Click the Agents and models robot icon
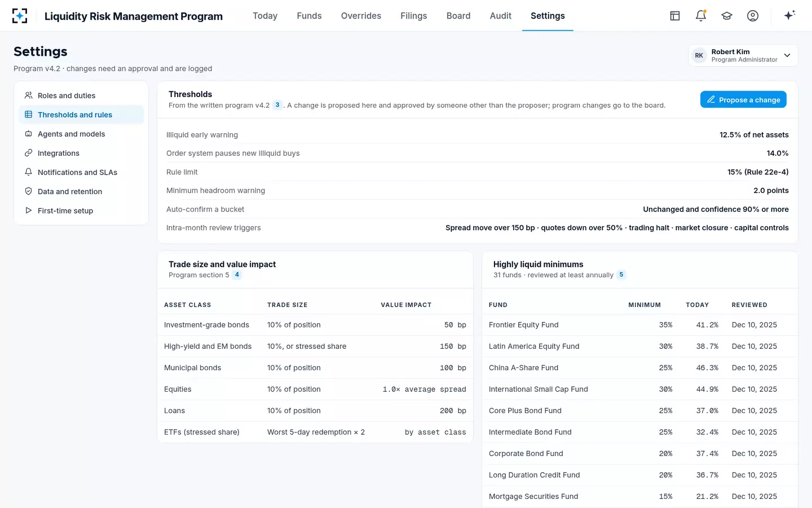Viewport: 812px width, 508px height. [x=28, y=134]
